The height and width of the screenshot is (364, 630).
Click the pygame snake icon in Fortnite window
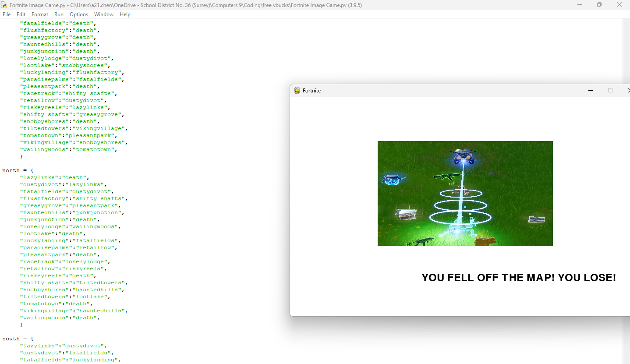point(297,90)
